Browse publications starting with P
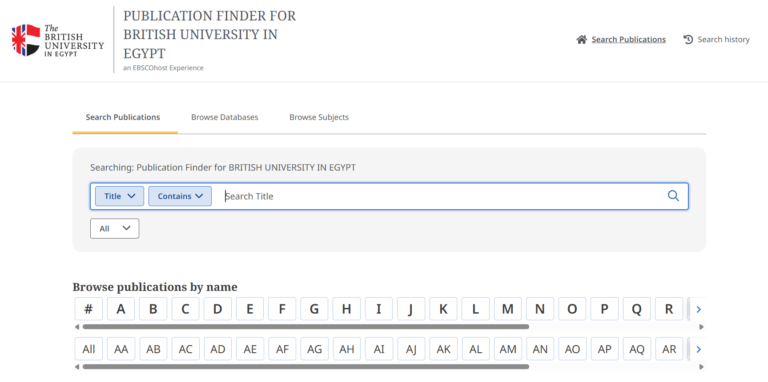768x382 pixels. 604,309
